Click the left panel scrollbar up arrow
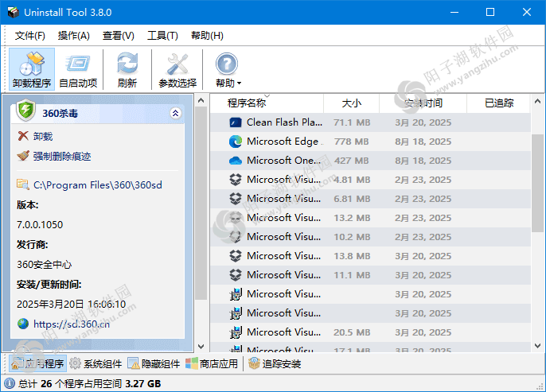The image size is (546, 392). 201,100
